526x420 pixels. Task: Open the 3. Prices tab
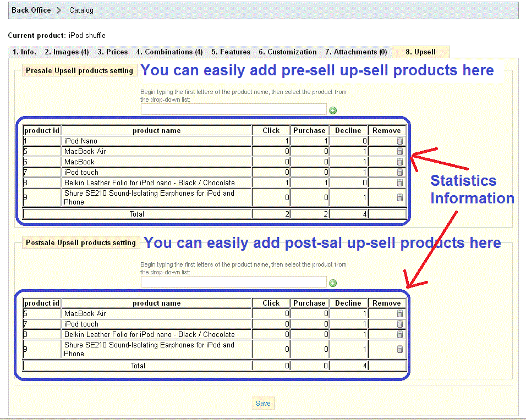[x=113, y=52]
